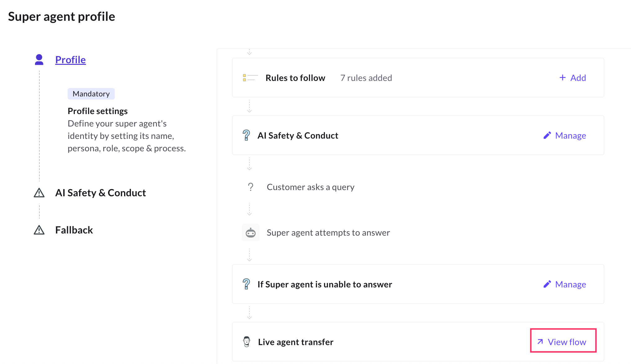This screenshot has width=631, height=364.
Task: Manage the AI Safety & Conduct settings
Action: [x=570, y=135]
